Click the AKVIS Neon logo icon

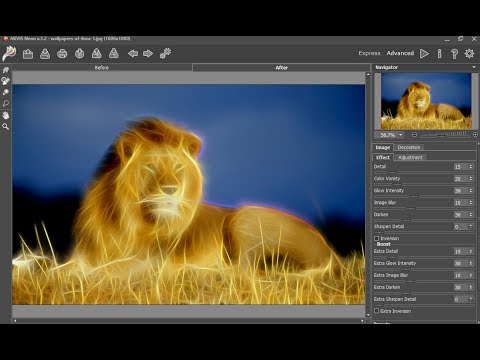click(9, 53)
